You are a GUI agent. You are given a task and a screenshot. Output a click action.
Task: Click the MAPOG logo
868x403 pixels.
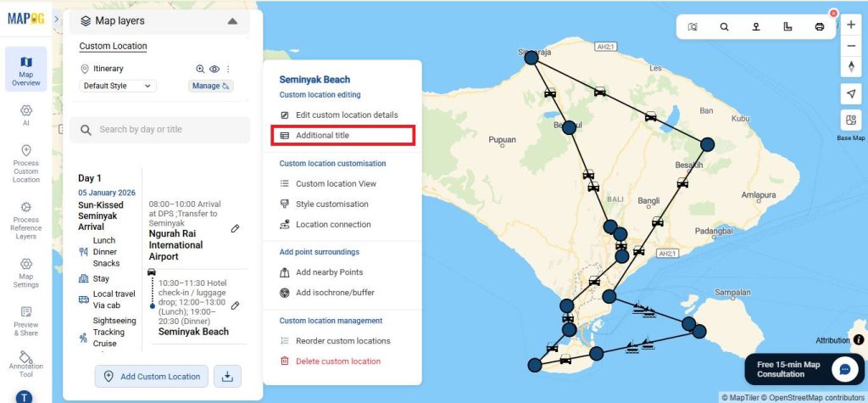click(x=25, y=19)
